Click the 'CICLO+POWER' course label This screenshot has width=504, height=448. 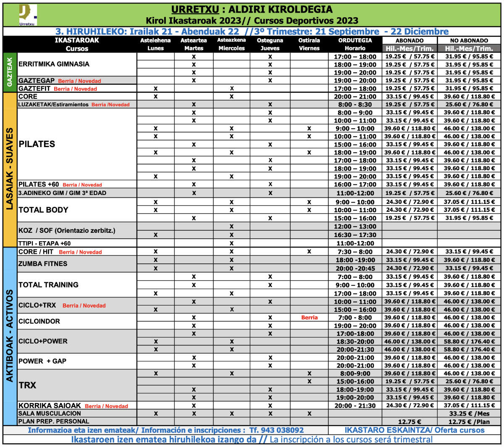tap(43, 341)
